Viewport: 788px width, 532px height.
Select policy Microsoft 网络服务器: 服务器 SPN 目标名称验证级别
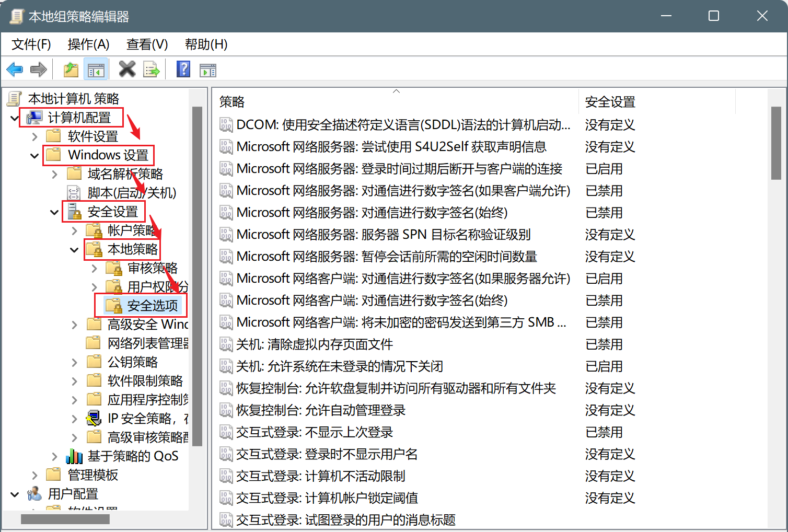(384, 235)
